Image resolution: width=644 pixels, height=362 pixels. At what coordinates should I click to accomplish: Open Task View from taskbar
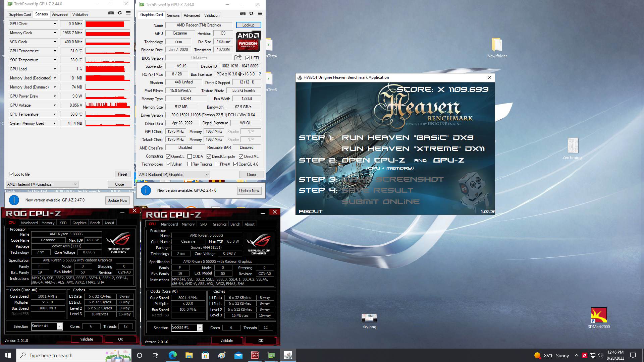pyautogui.click(x=155, y=355)
